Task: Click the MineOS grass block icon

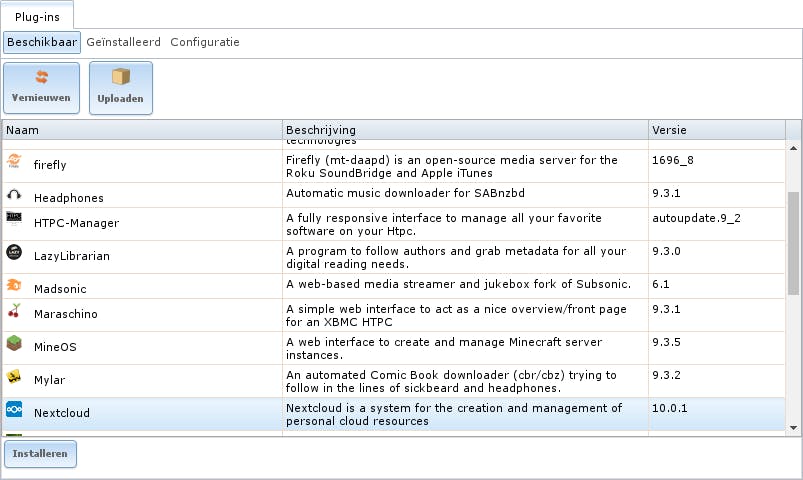Action: click(x=14, y=346)
